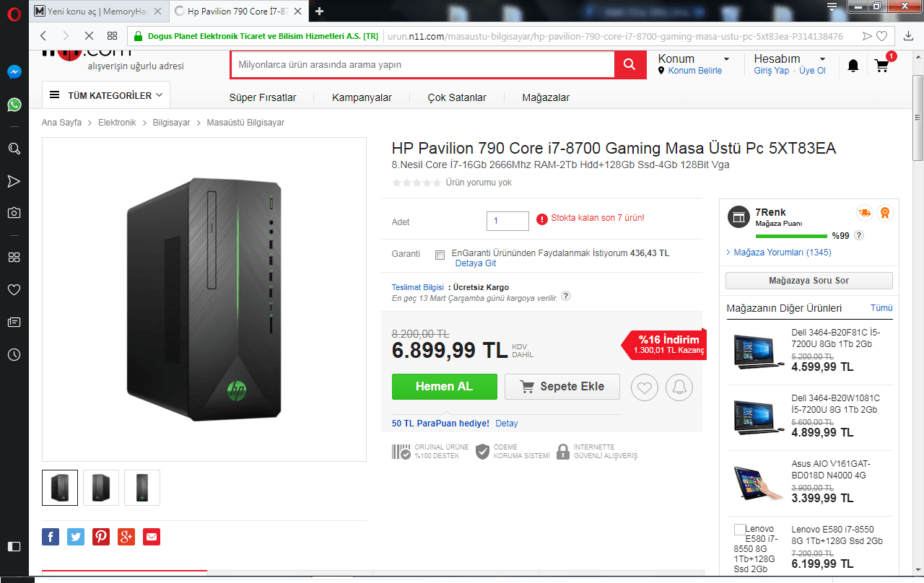This screenshot has height=583, width=924.
Task: Click the browser address bar URL
Action: (615, 36)
